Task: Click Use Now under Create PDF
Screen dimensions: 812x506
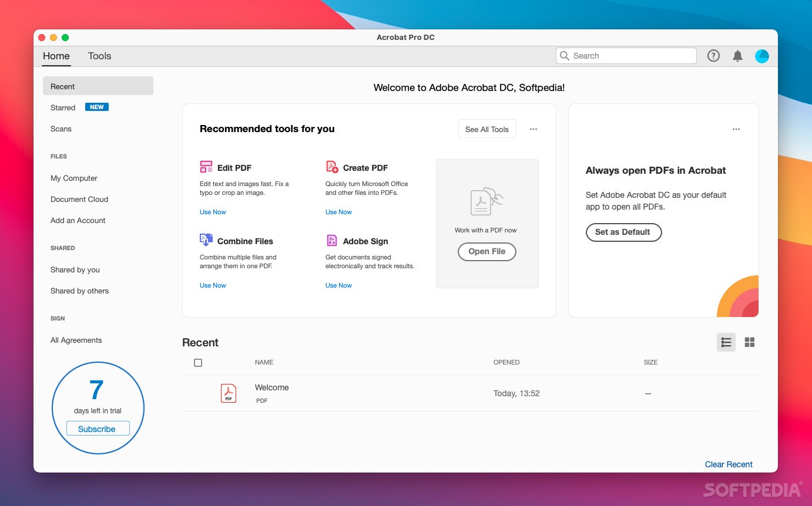Action: (x=338, y=212)
